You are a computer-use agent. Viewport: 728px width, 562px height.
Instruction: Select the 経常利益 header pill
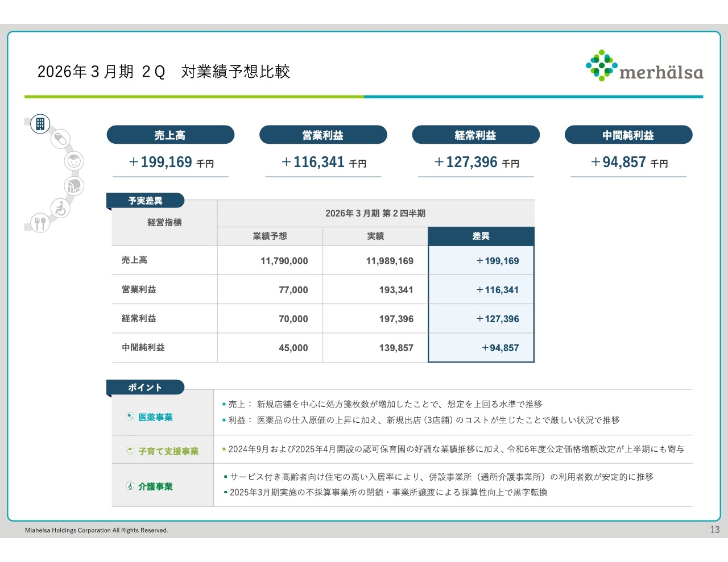475,135
